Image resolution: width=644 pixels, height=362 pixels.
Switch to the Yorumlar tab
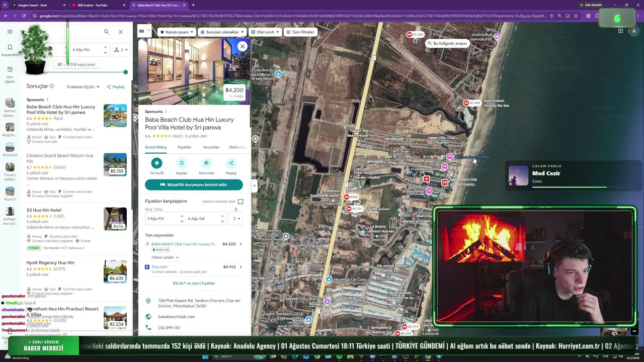coord(211,147)
